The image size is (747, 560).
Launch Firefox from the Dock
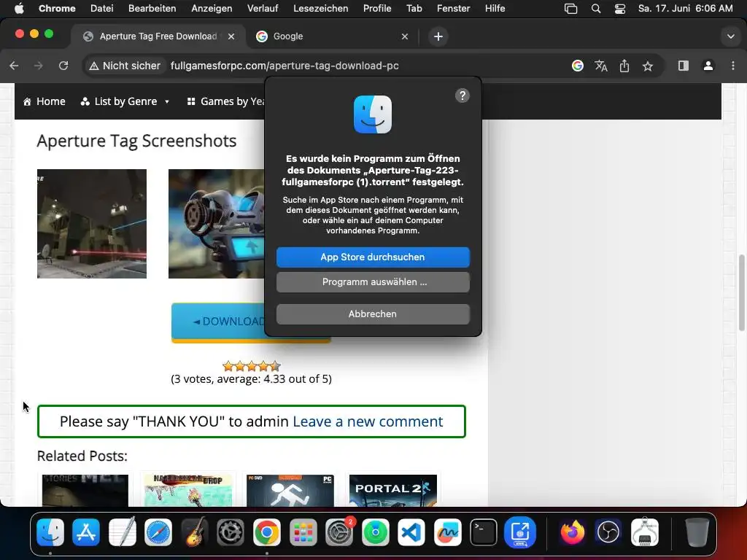(x=572, y=532)
